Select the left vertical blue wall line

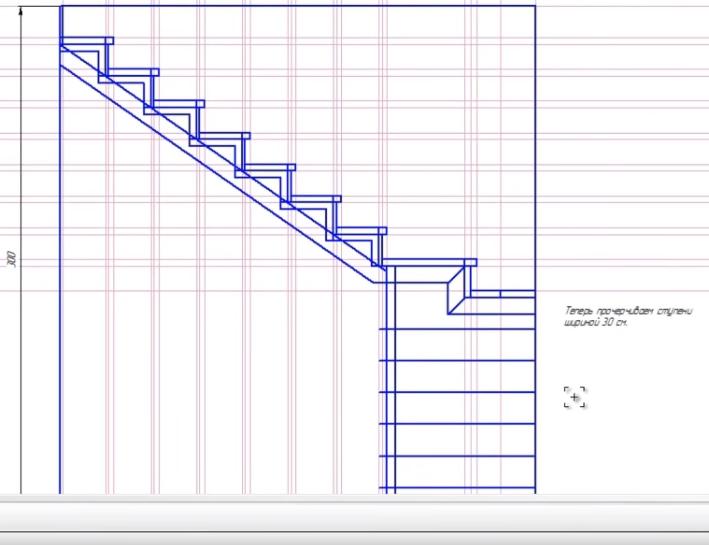pos(61,300)
